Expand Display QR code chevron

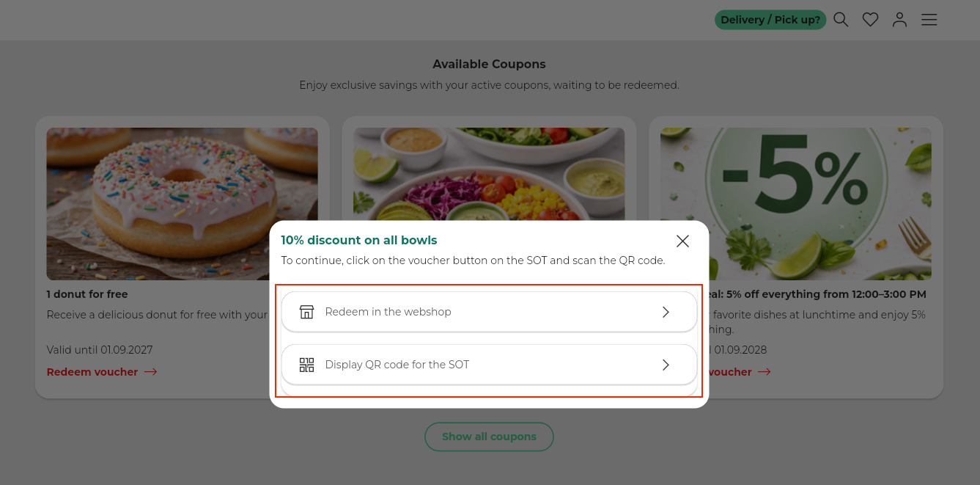point(666,365)
